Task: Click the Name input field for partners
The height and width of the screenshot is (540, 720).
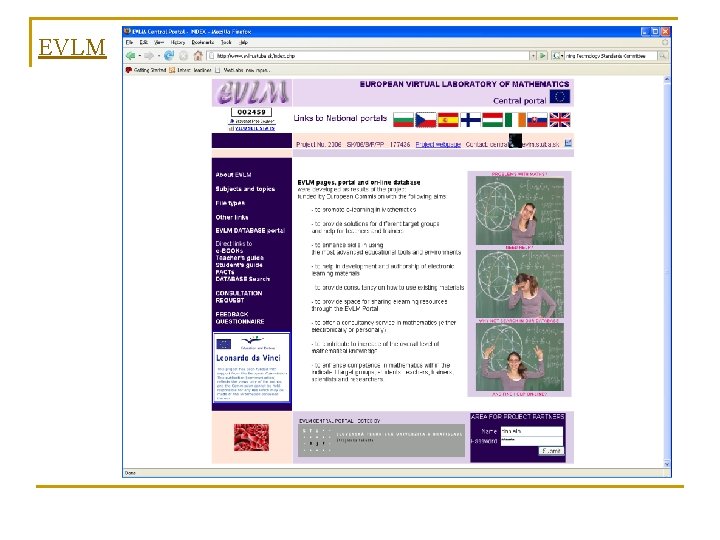Action: click(532, 431)
